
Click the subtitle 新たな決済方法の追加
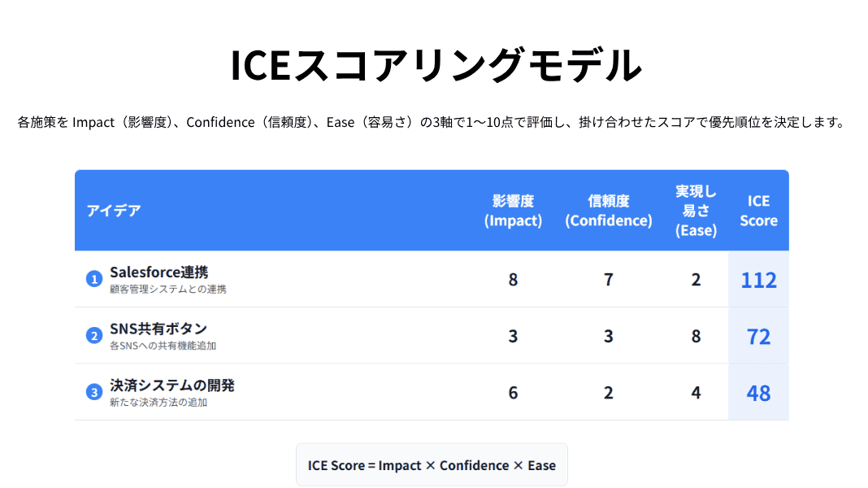[x=158, y=402]
